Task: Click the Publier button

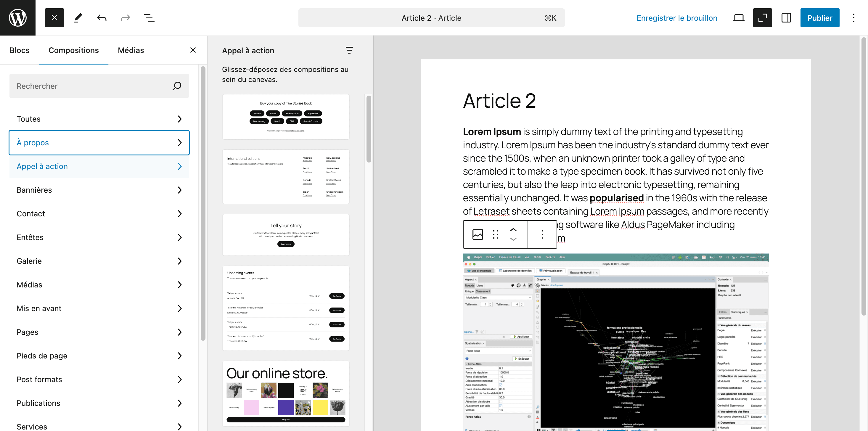Action: pyautogui.click(x=819, y=17)
